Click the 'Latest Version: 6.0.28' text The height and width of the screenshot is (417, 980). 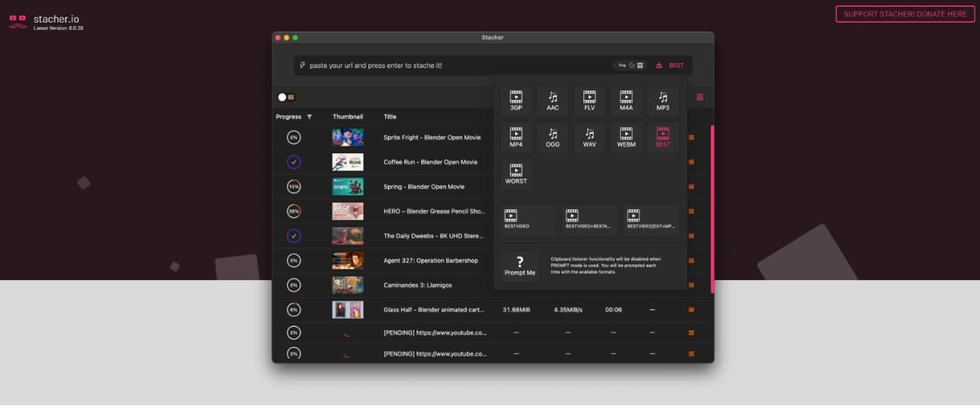[58, 28]
